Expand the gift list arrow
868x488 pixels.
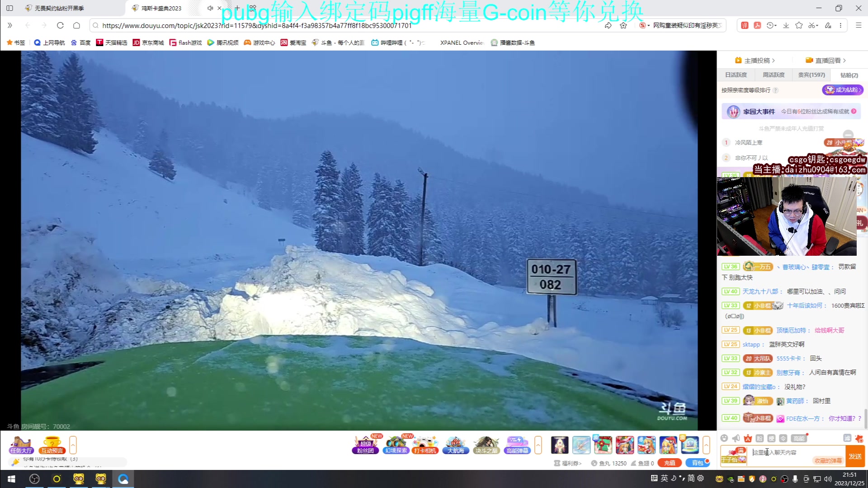(706, 445)
